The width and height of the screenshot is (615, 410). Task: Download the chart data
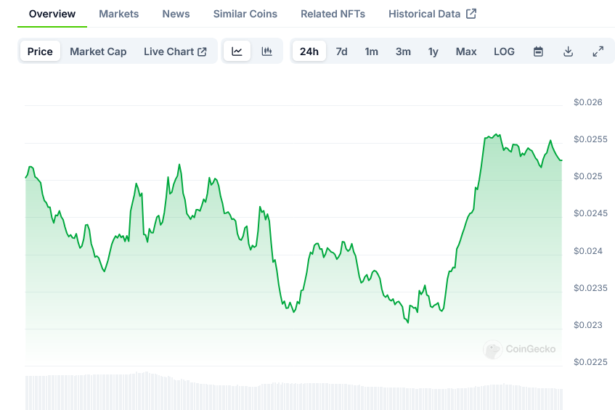tap(568, 51)
